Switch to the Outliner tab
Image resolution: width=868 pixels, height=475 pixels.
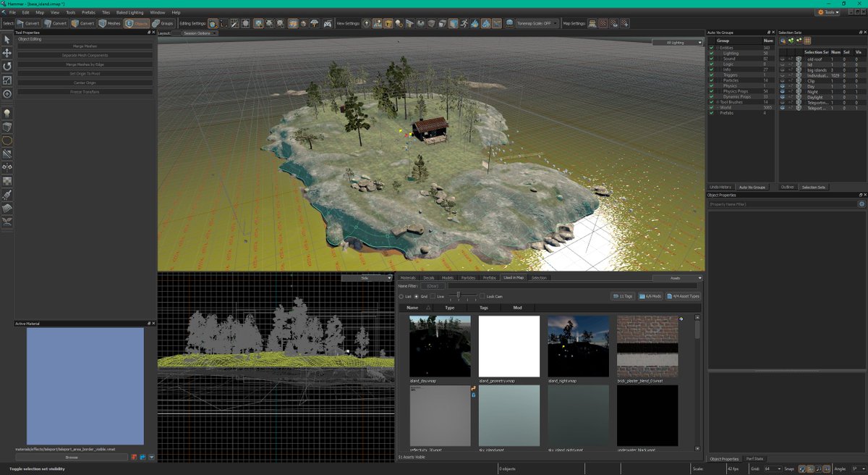(788, 188)
